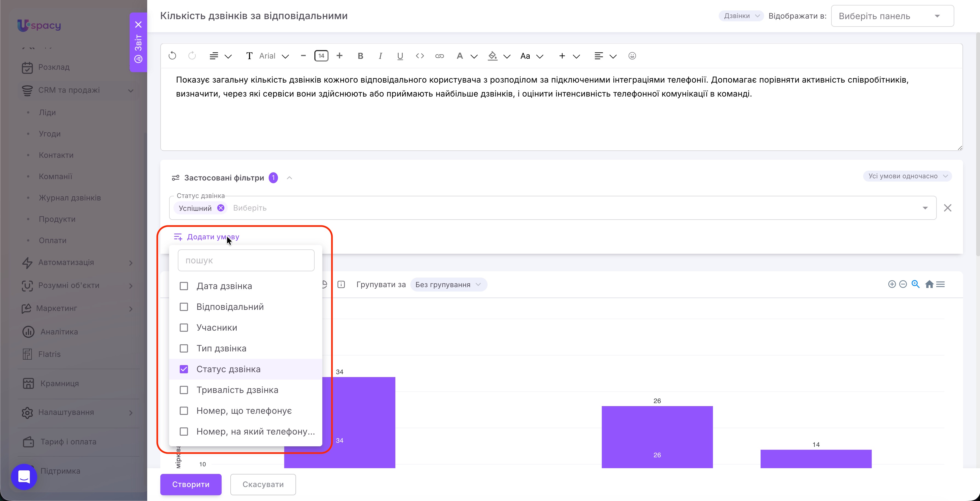Toggle italic formatting

(380, 56)
